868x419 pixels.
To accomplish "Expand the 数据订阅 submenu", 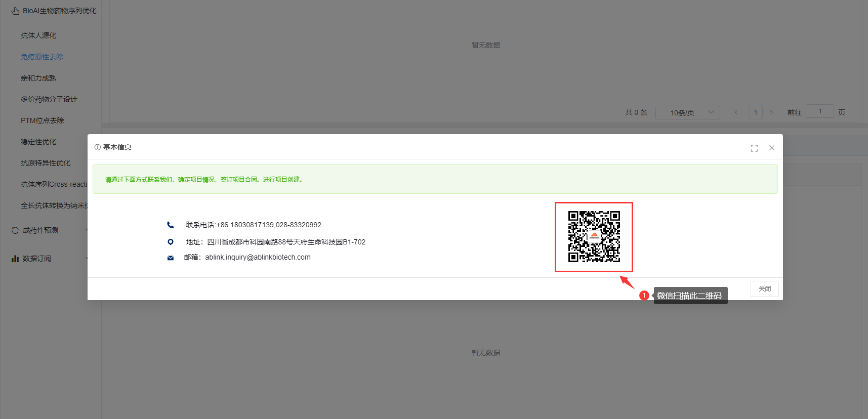I will [x=37, y=259].
